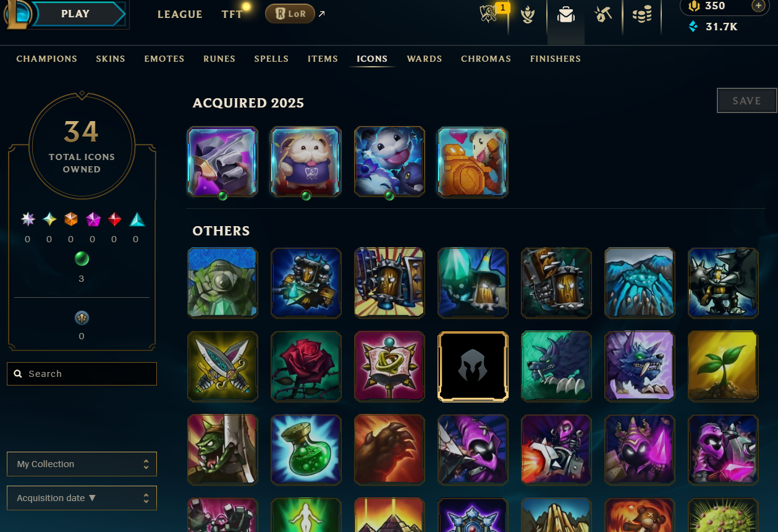
Task: Open the TFT game mode menu
Action: coord(232,14)
